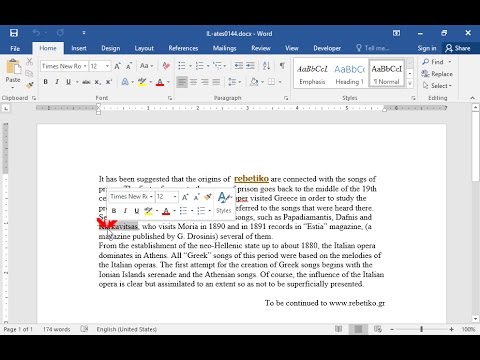This screenshot has height=360, width=480.
Task: Adjust line and paragraph spacing
Action: point(232,82)
